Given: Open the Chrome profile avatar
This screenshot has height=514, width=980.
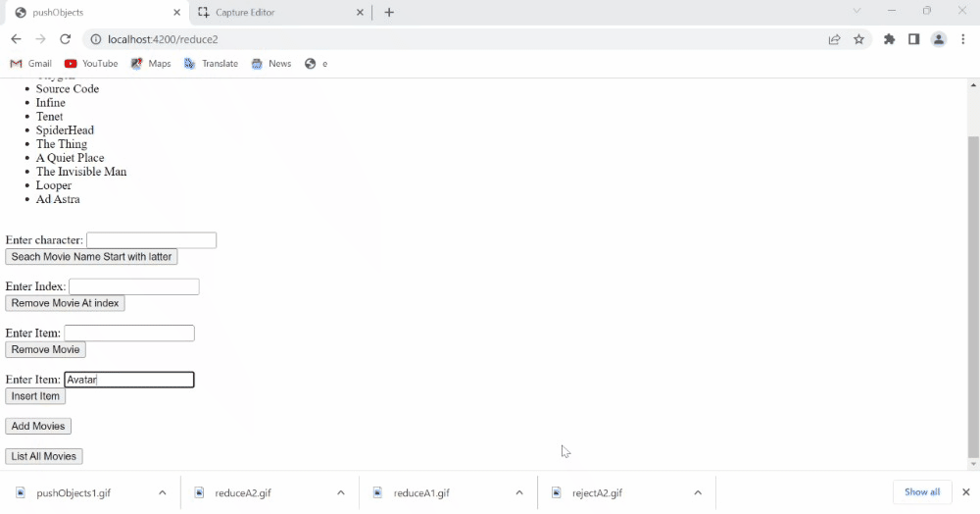Looking at the screenshot, I should click(939, 39).
